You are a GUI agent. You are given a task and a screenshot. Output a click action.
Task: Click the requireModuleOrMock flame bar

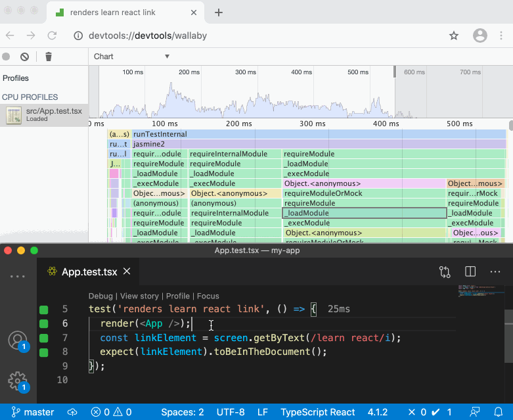[365, 193]
